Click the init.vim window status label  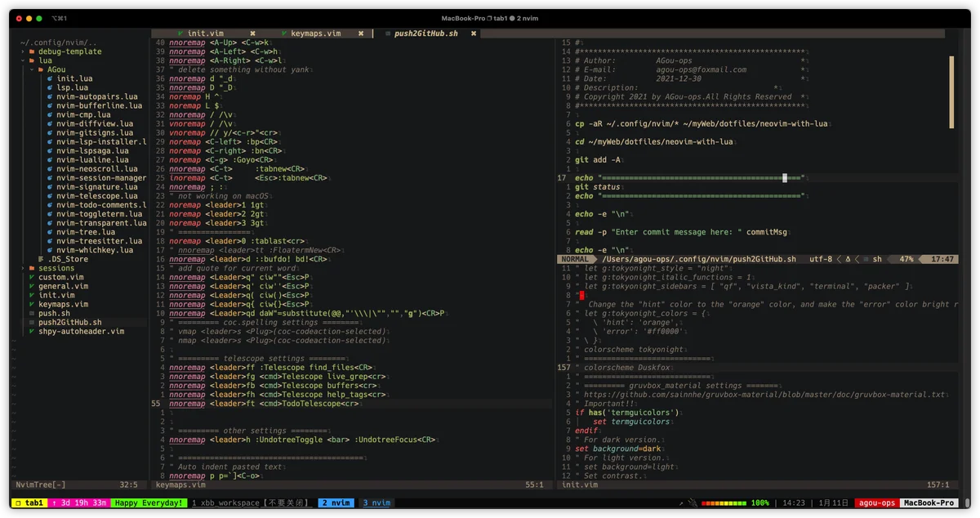(579, 485)
